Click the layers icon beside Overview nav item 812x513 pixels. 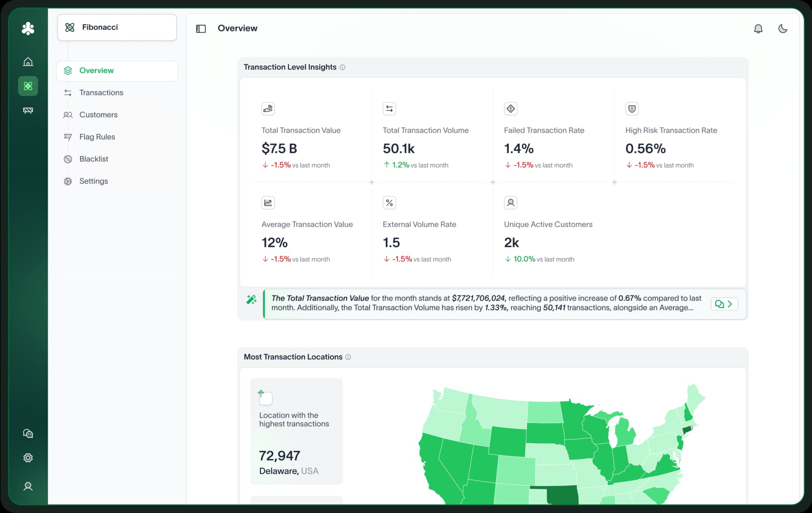[68, 71]
